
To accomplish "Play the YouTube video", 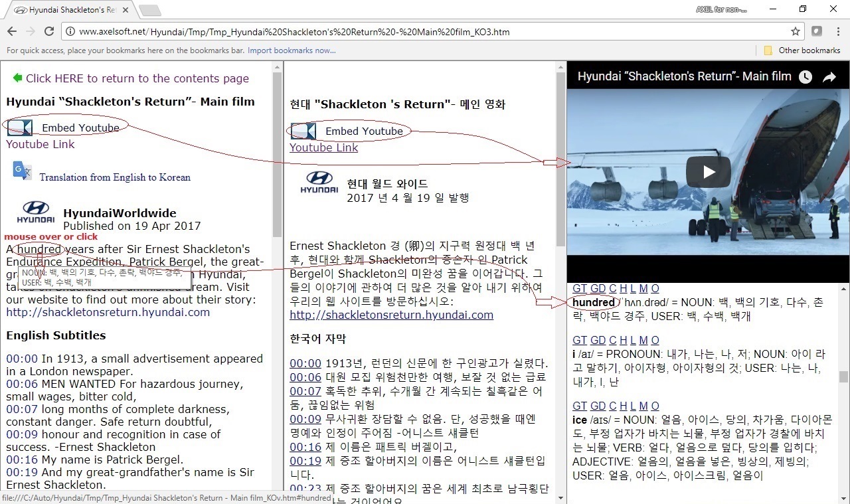I will (709, 172).
